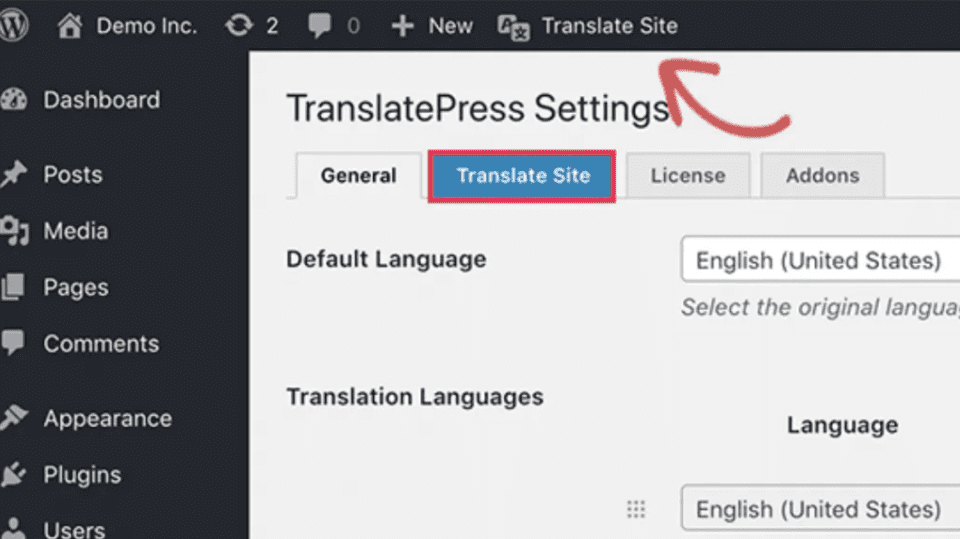Click the TranslatePress Settings heading

pos(478,108)
